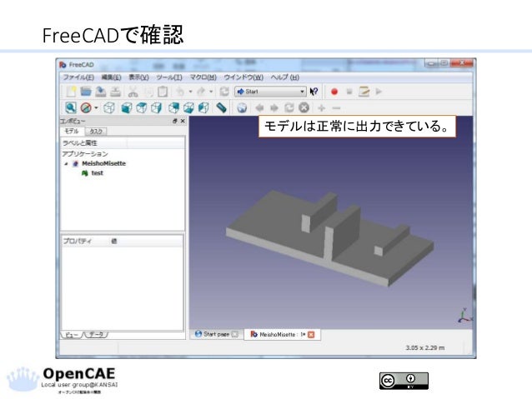Close the combo view panel

pos(183,121)
